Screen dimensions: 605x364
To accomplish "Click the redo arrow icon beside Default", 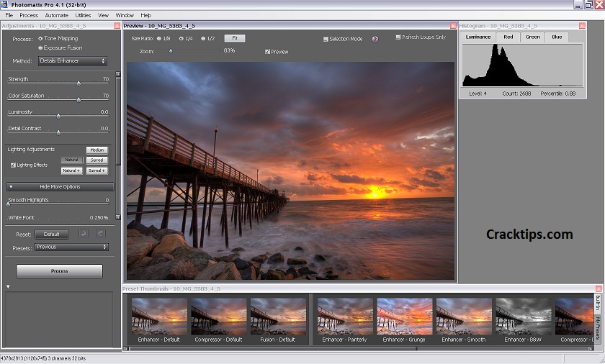I will coord(101,234).
